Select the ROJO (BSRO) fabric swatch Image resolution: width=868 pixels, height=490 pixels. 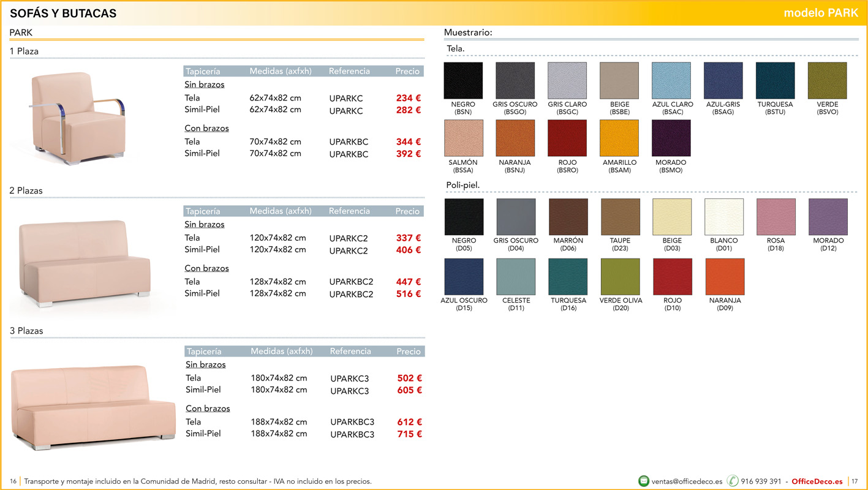tap(567, 138)
